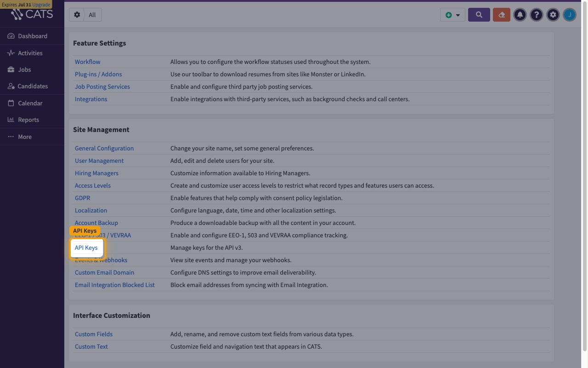Click text "Enable and configure third party job posting services."

pos(242,86)
